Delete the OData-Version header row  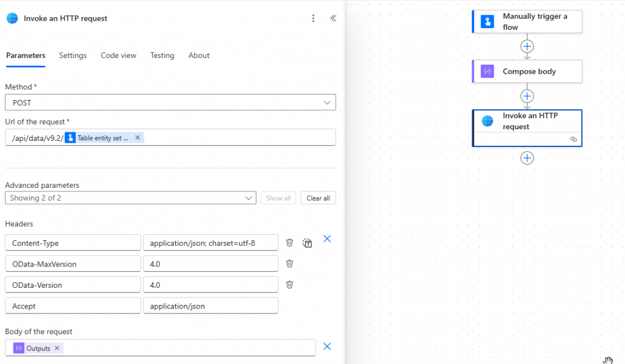(x=290, y=285)
